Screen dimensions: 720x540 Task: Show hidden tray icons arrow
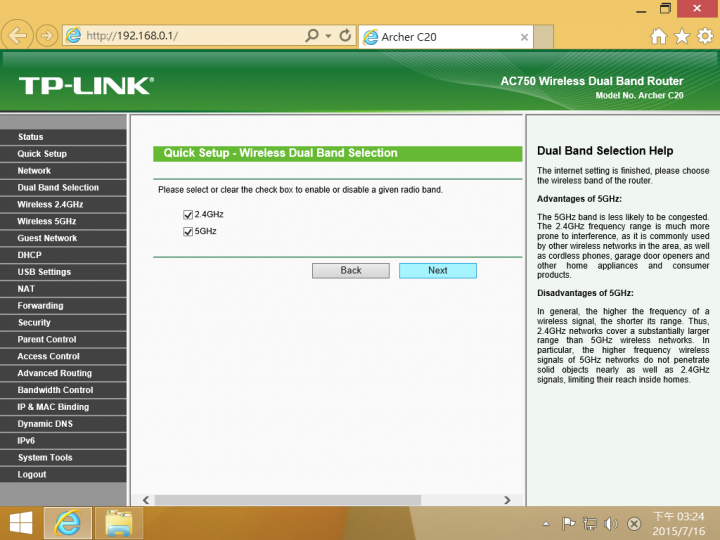(x=546, y=523)
